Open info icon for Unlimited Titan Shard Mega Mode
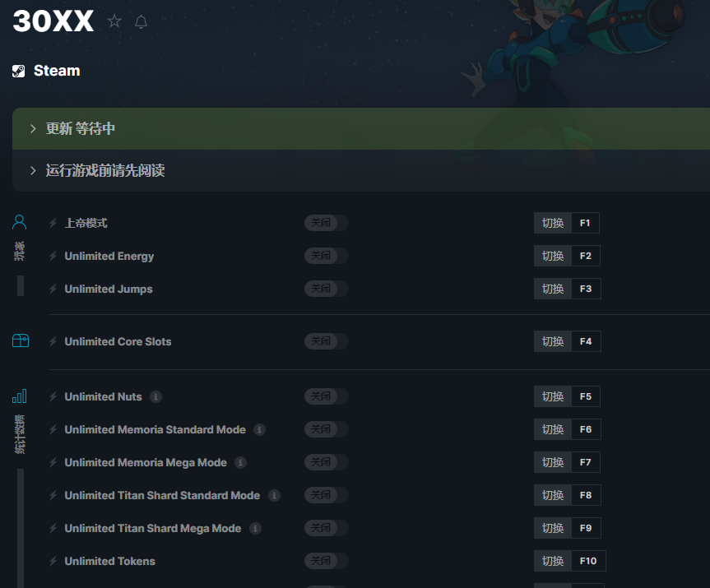 (255, 528)
